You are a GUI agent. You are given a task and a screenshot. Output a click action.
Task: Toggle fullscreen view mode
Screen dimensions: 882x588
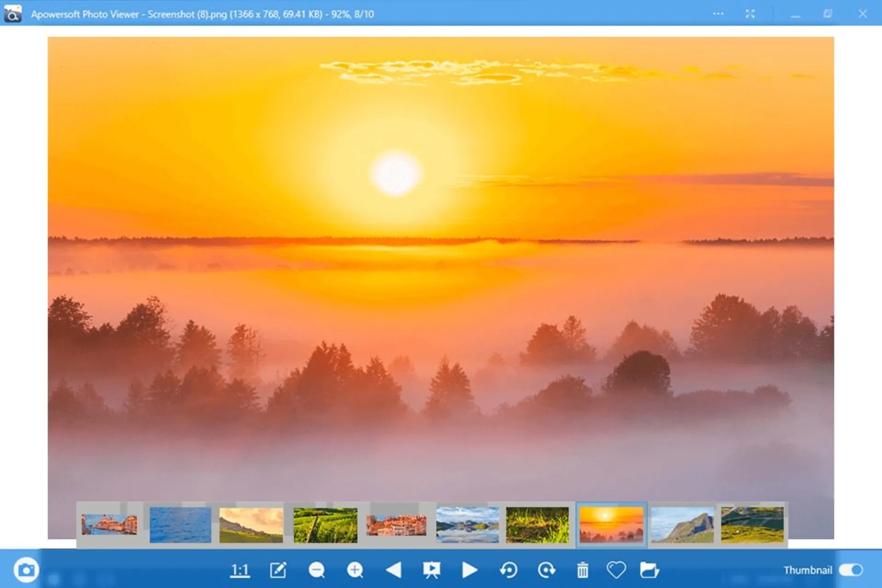tap(750, 14)
